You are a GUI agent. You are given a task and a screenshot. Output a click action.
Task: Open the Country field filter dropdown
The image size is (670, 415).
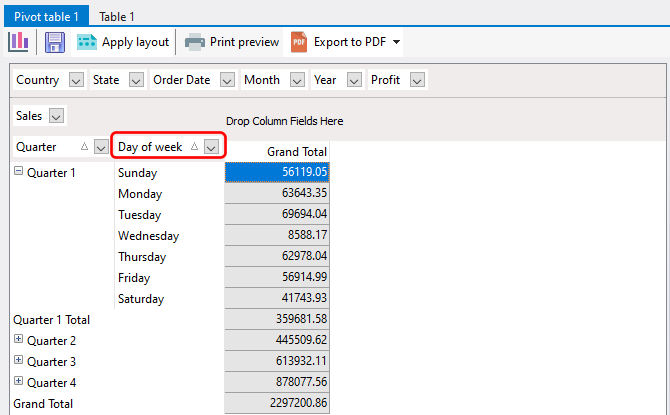[x=77, y=80]
